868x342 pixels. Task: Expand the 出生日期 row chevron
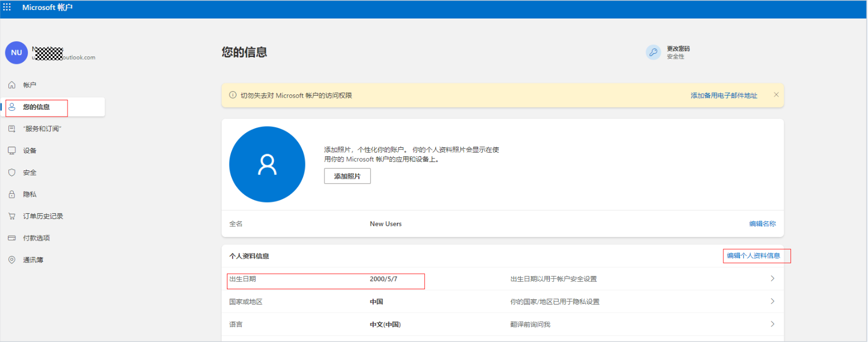(x=772, y=279)
